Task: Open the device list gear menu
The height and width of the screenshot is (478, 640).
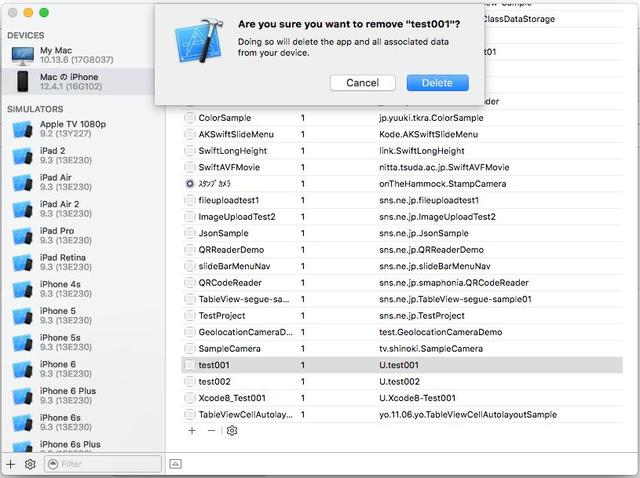Action: pyautogui.click(x=30, y=464)
